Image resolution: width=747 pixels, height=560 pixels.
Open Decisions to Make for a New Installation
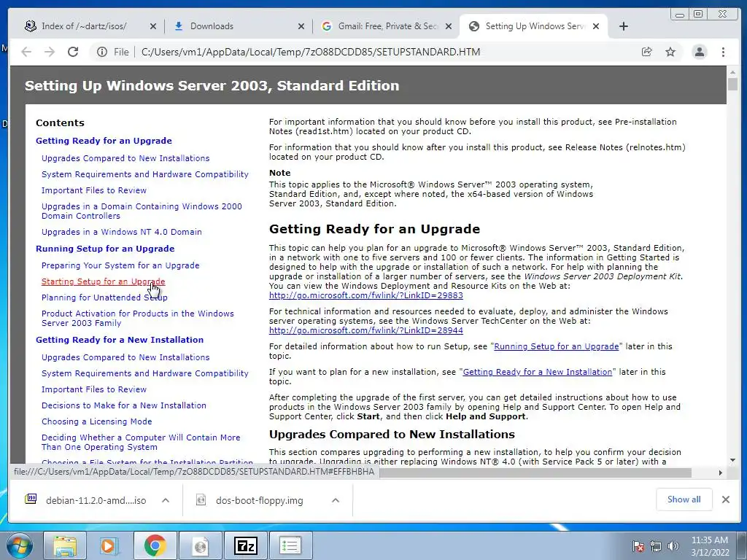(x=124, y=405)
